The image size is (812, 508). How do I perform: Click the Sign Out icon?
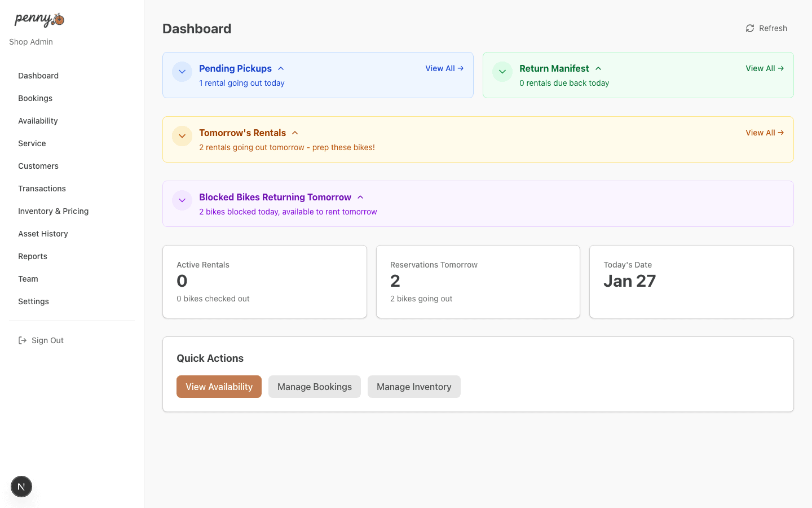(x=23, y=340)
